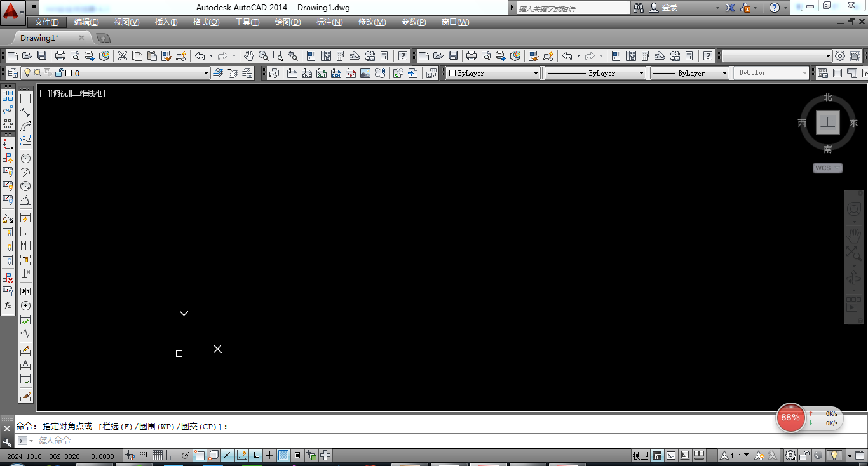
Task: Click the WCS button under ViewCube
Action: pyautogui.click(x=827, y=168)
